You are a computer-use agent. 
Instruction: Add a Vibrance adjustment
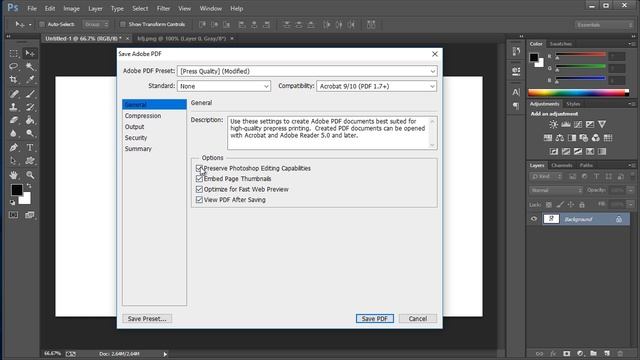tap(602, 124)
